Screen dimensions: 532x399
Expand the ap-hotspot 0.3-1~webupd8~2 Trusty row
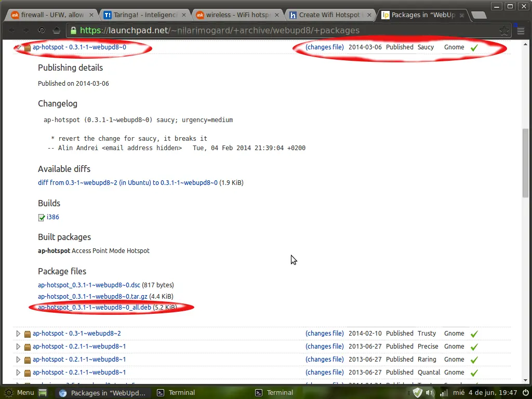pyautogui.click(x=18, y=334)
